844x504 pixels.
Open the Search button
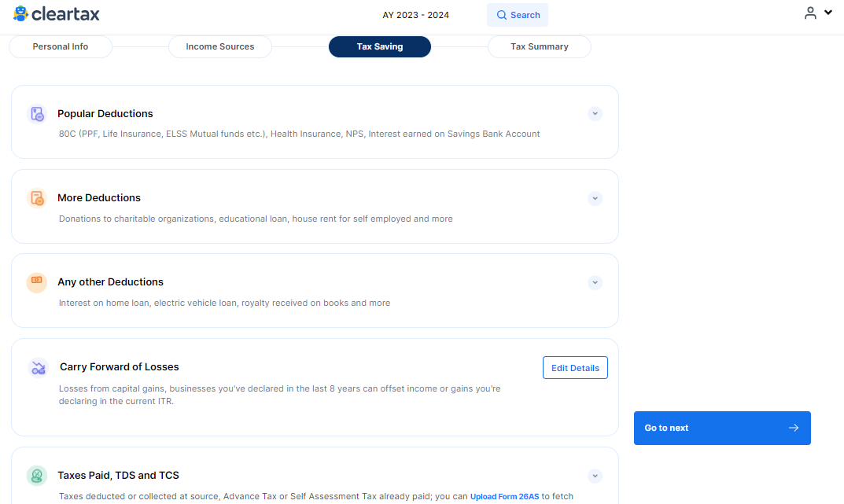point(518,15)
